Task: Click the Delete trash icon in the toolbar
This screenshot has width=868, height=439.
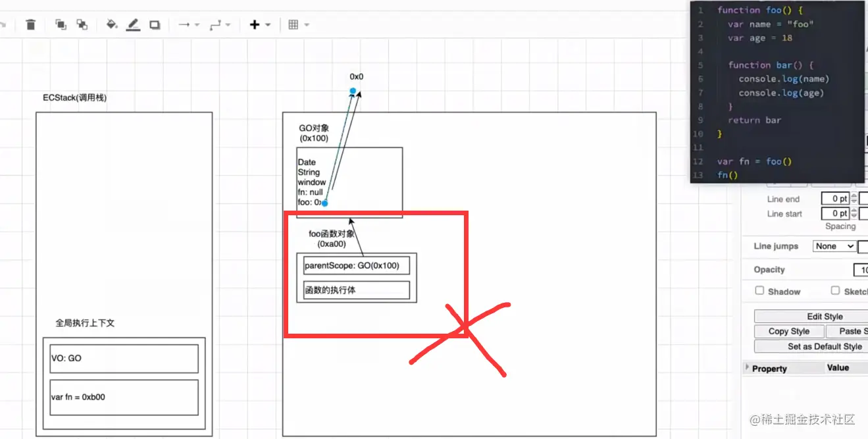Action: point(30,25)
